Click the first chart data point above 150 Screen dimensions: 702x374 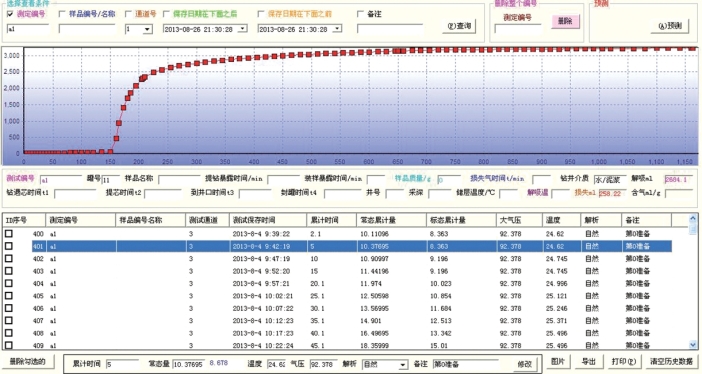[116, 139]
